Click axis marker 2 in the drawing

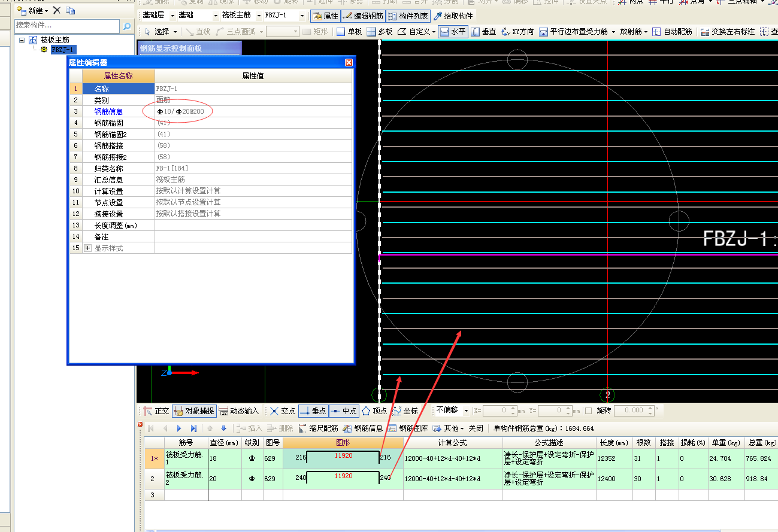607,395
